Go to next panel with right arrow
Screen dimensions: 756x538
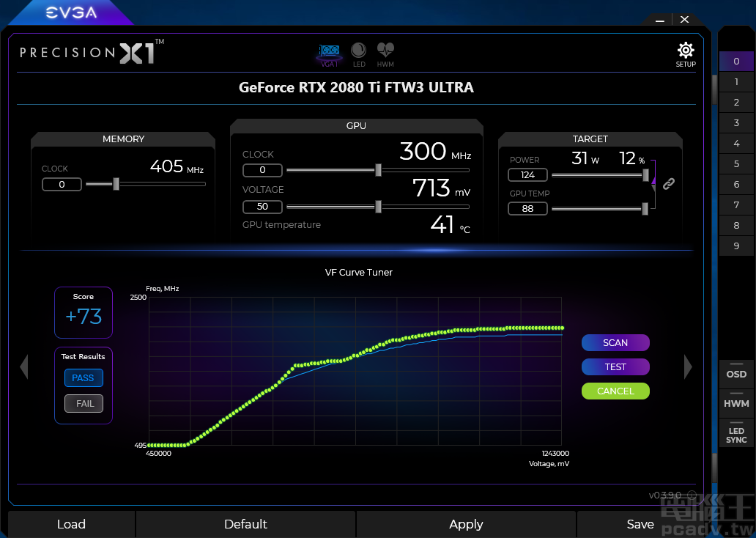(688, 366)
